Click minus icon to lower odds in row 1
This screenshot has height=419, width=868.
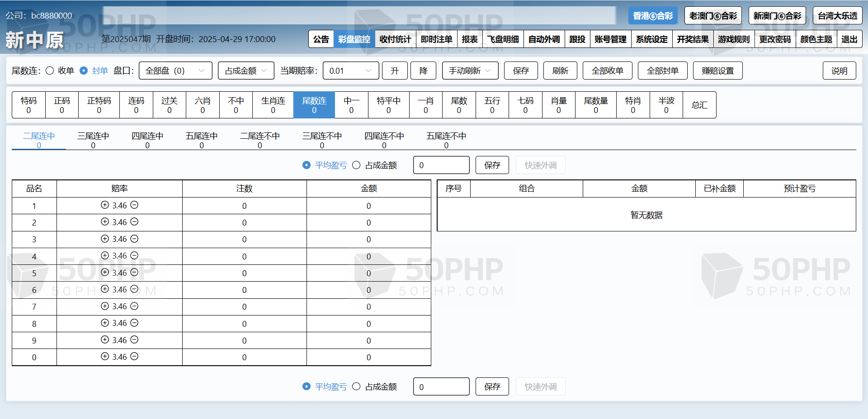click(134, 205)
